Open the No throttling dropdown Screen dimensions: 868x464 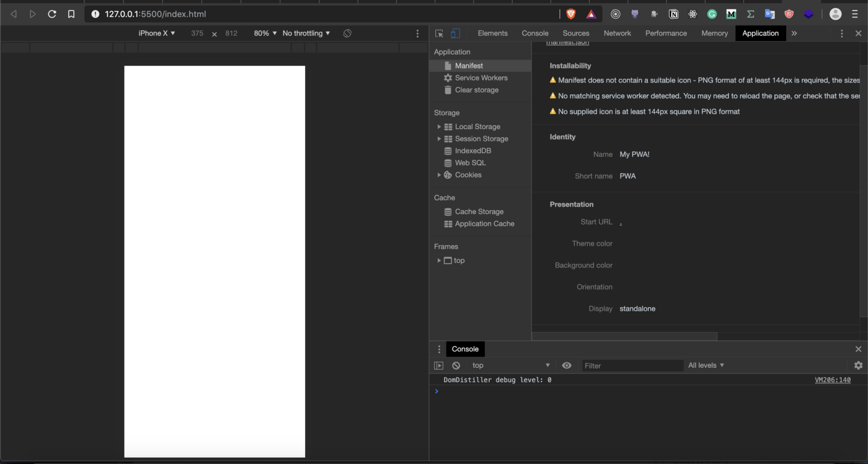click(306, 33)
